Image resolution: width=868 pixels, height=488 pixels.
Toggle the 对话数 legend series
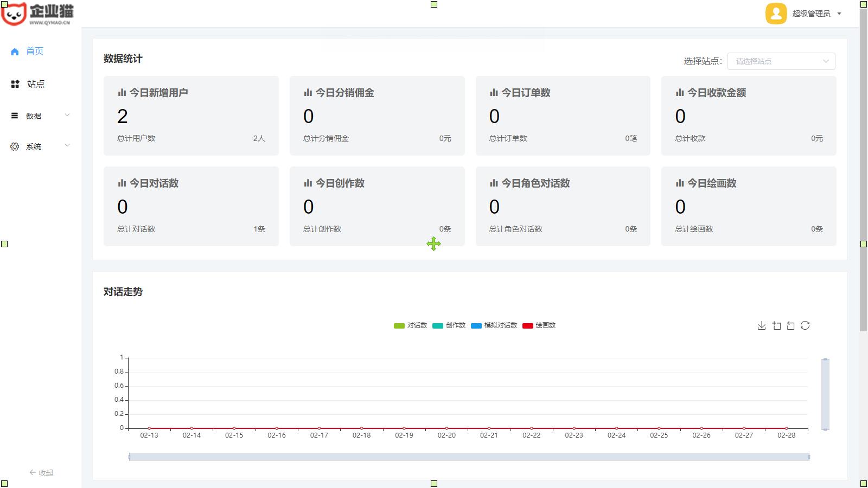[x=410, y=325]
